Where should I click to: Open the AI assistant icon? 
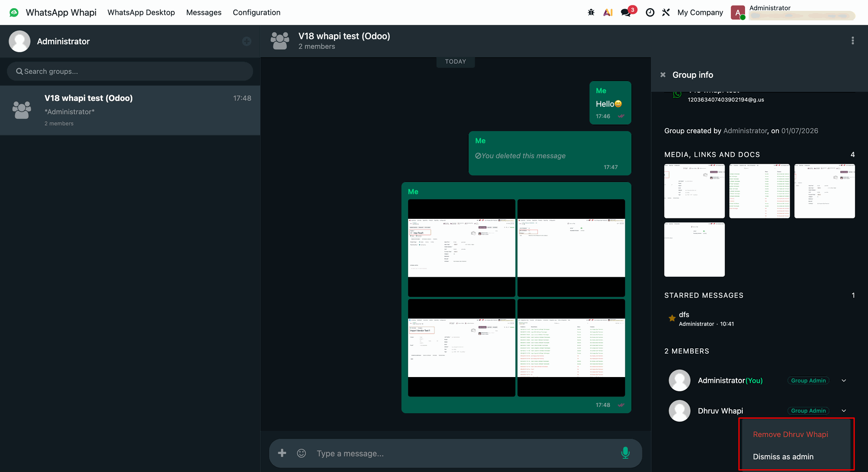point(608,12)
